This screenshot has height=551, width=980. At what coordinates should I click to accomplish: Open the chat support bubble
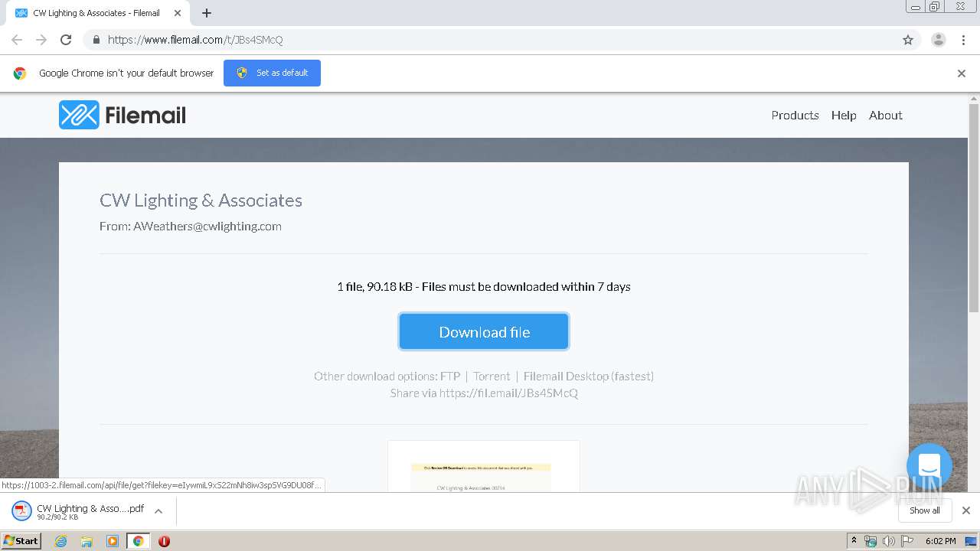929,466
